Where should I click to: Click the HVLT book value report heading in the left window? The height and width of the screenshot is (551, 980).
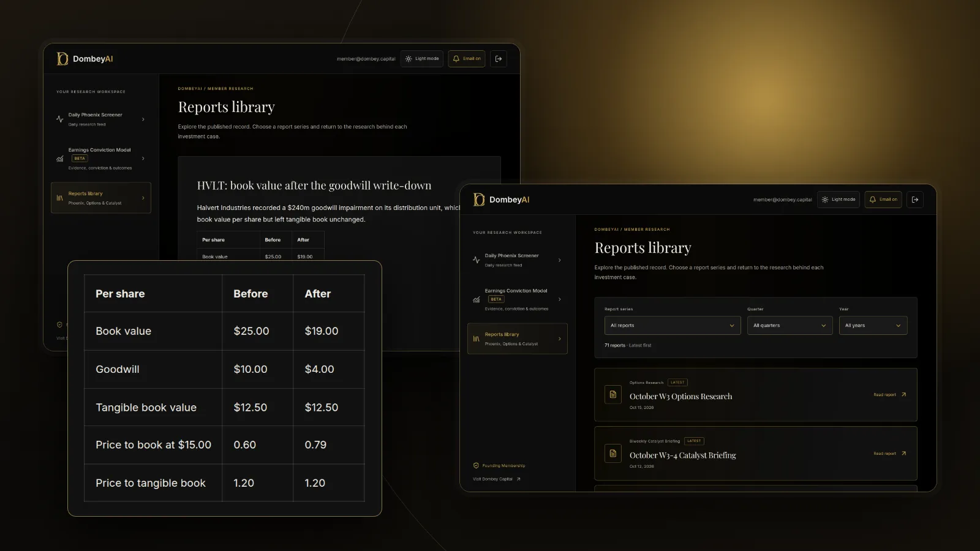pyautogui.click(x=314, y=186)
